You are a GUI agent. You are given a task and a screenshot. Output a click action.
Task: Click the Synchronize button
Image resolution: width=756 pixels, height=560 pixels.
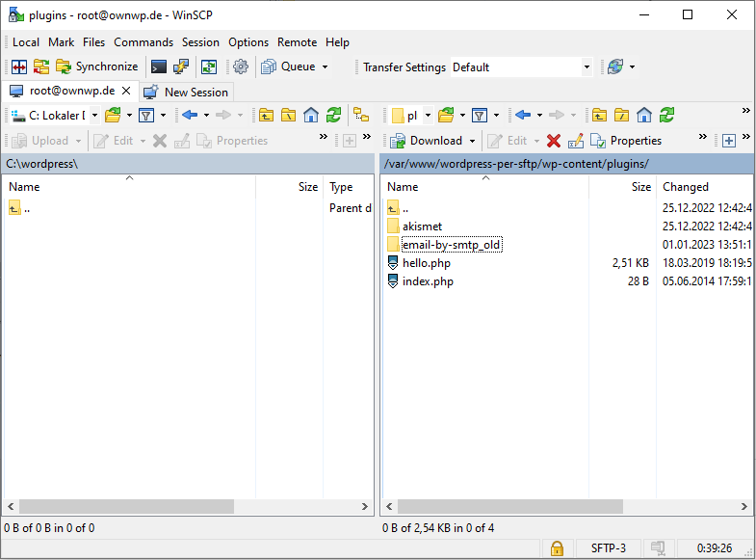tap(97, 67)
